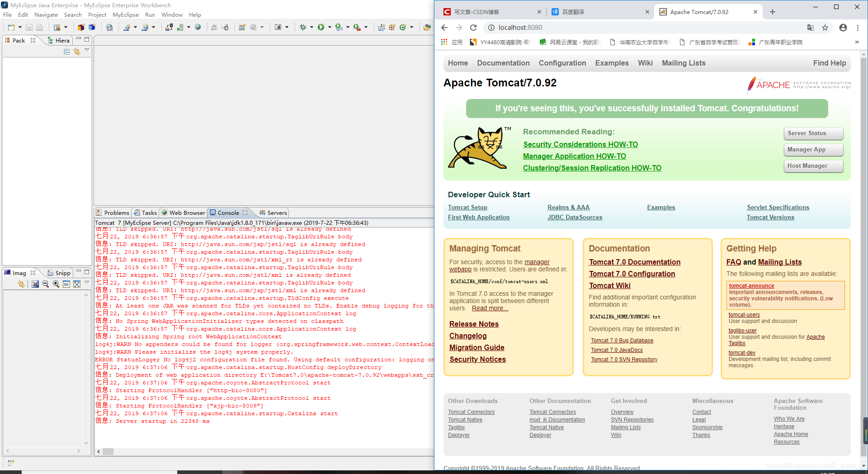Click the Server Status button
The image size is (868, 474).
813,133
